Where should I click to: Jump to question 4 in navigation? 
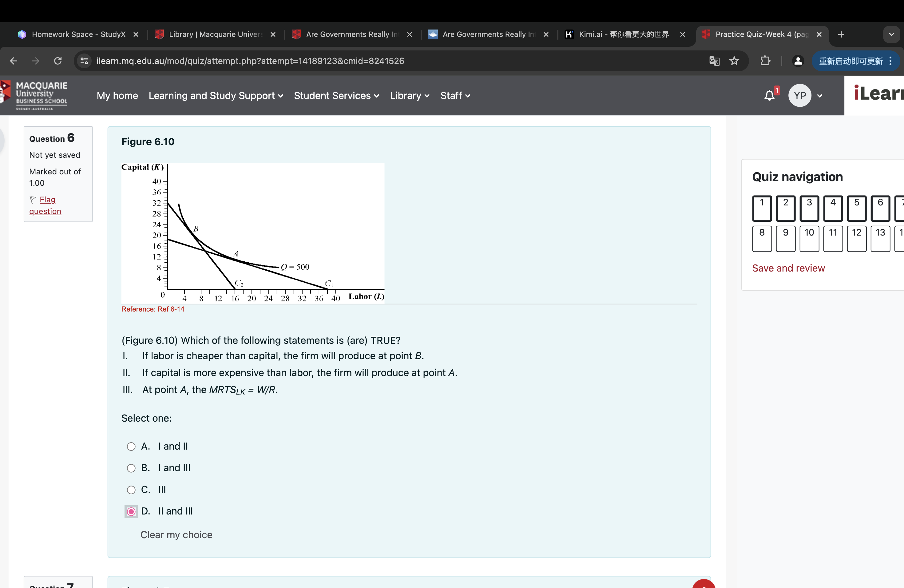pos(833,208)
